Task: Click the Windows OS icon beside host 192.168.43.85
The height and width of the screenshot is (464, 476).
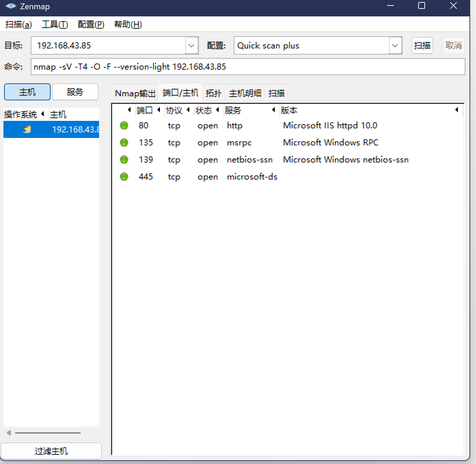Action: [x=27, y=129]
